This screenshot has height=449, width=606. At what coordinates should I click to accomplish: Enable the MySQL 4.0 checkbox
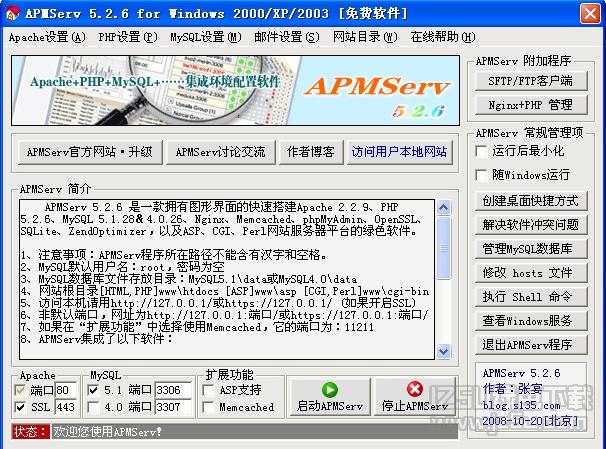[x=93, y=407]
